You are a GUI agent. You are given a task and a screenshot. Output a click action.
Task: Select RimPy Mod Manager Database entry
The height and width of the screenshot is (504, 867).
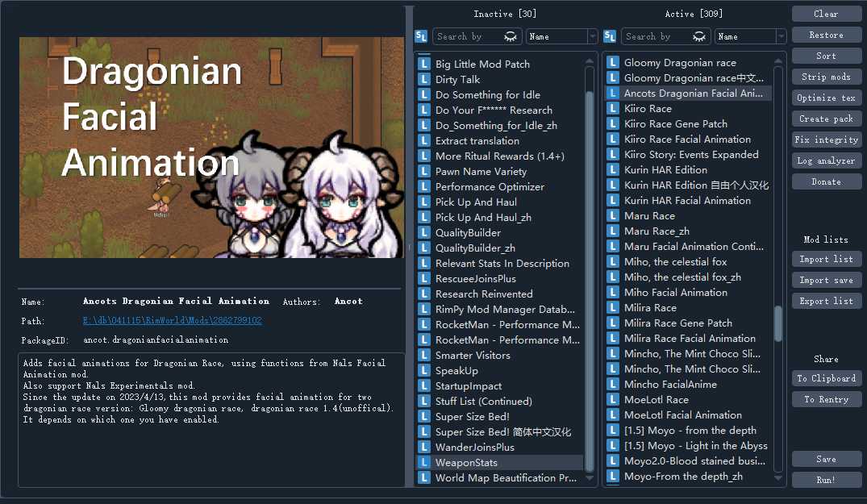499,309
